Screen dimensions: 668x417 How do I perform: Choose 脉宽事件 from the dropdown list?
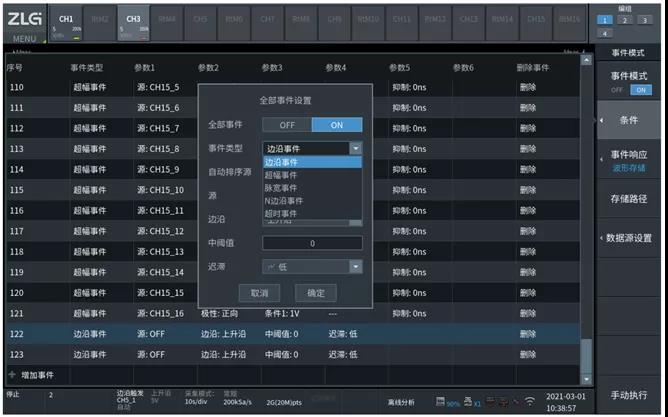point(280,187)
